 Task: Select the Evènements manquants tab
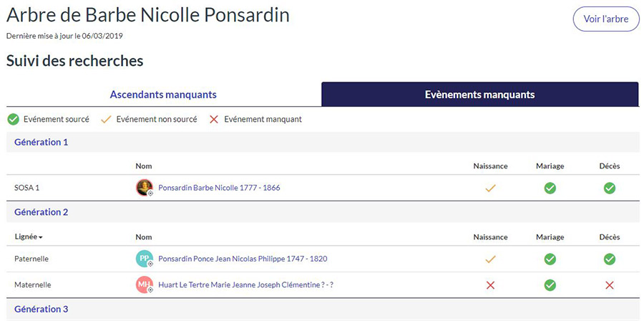(x=479, y=95)
